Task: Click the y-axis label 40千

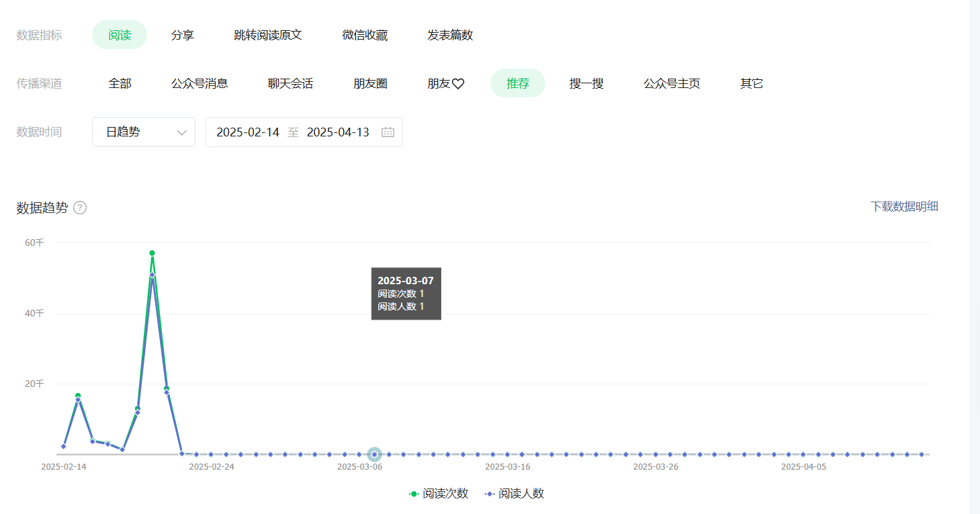Action: [x=34, y=313]
